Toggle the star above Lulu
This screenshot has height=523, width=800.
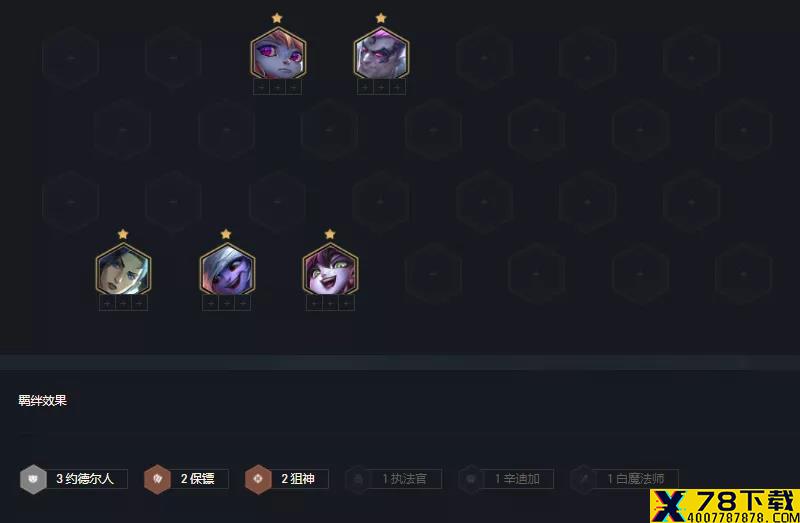330,234
